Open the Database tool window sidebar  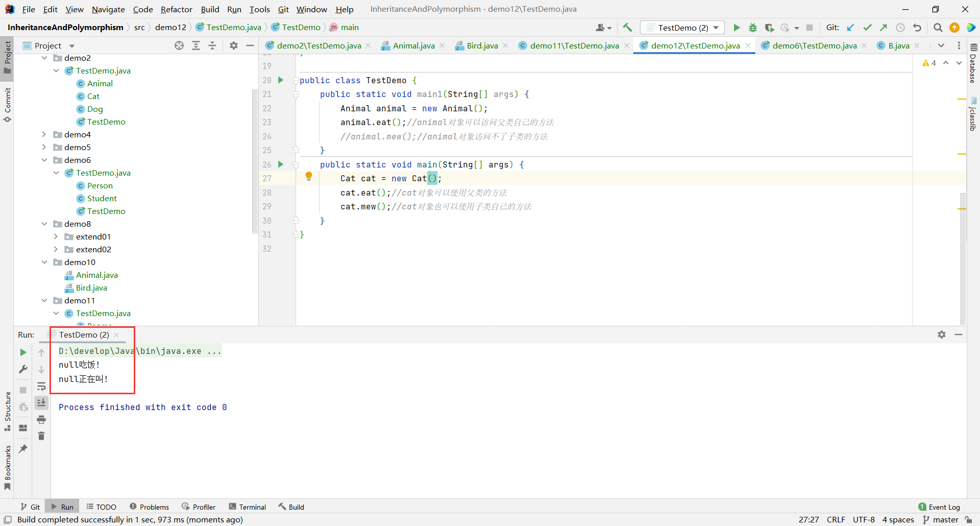point(973,64)
